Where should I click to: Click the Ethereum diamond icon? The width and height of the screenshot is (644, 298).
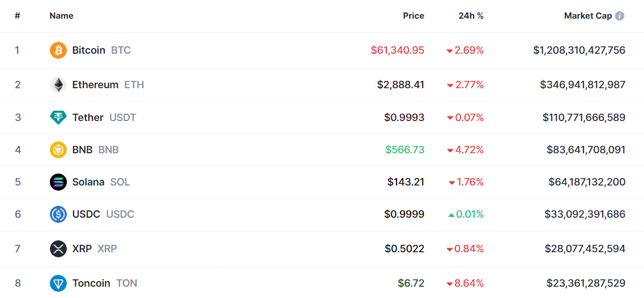pyautogui.click(x=58, y=85)
